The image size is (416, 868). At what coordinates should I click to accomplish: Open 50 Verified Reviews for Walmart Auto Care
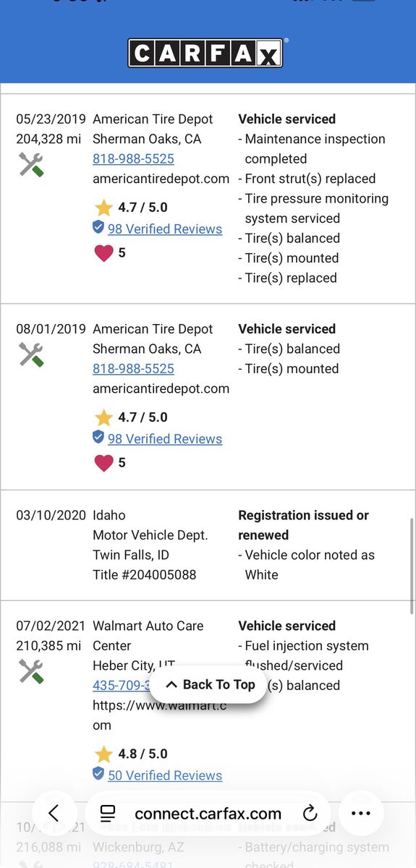pos(165,775)
